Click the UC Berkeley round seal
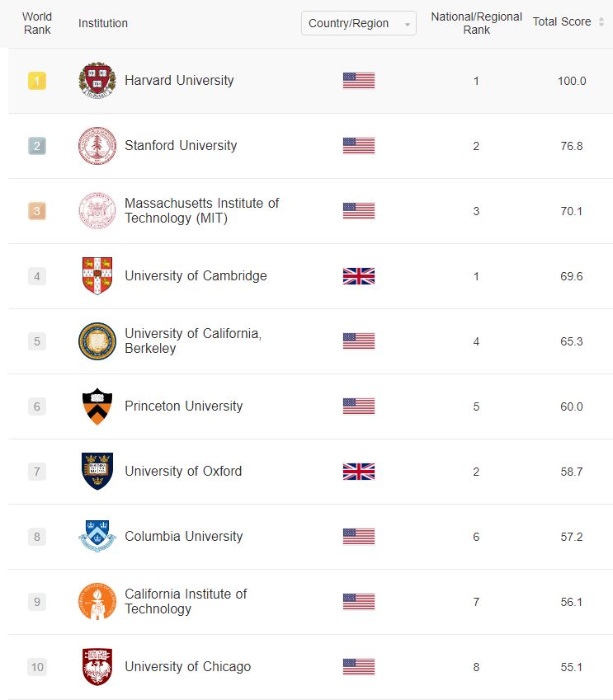The image size is (613, 700). pos(97,341)
